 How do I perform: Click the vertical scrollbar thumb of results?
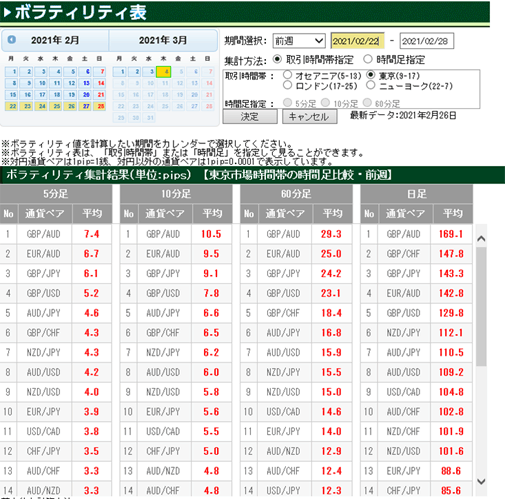pyautogui.click(x=481, y=306)
